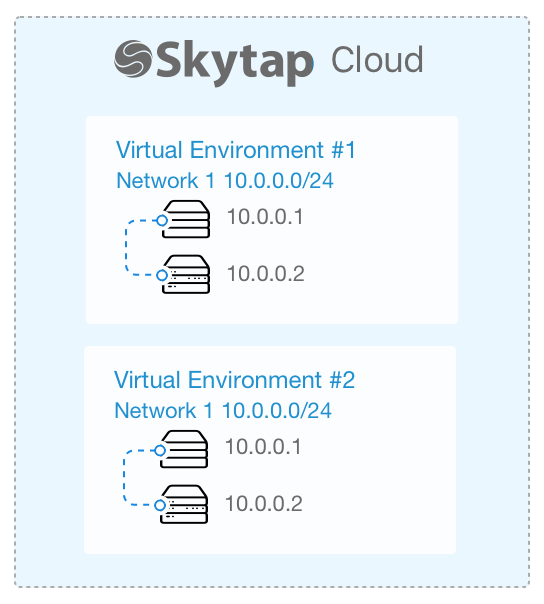Viewport: 544px width, 604px height.
Task: Click network port circle on Environment #2 top server
Action: [160, 450]
